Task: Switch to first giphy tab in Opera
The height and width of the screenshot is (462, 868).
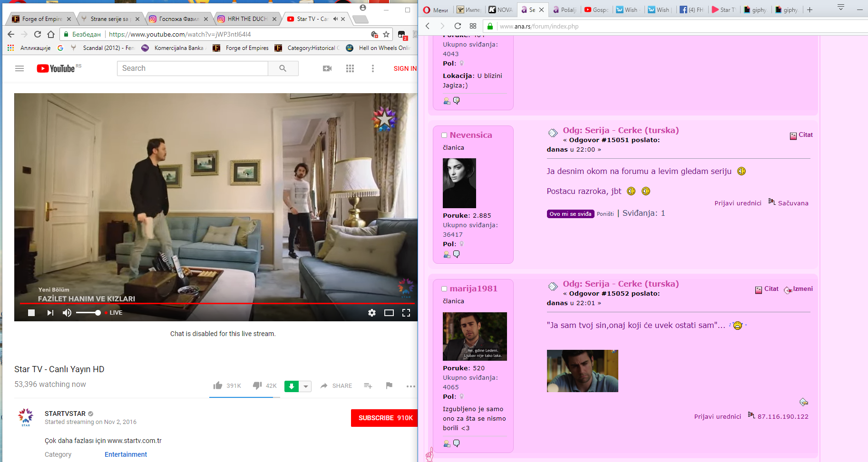Action: 755,10
